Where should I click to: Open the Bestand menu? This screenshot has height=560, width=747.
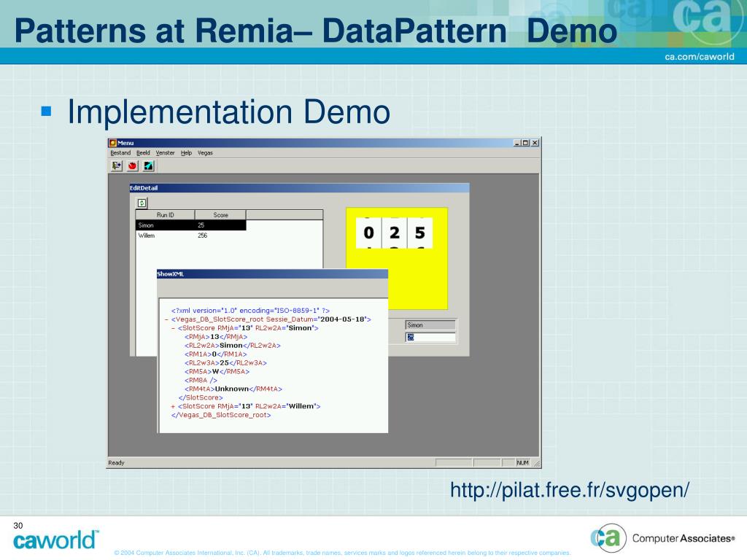pyautogui.click(x=120, y=153)
